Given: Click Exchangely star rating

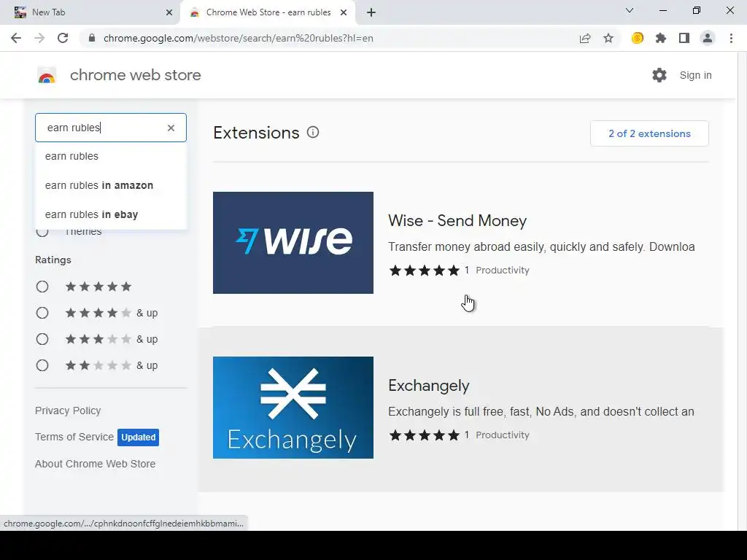Looking at the screenshot, I should (425, 435).
